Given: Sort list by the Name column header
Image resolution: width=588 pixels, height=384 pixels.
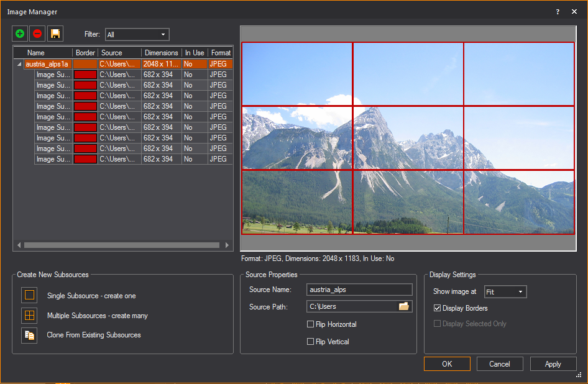Looking at the screenshot, I should pyautogui.click(x=36, y=53).
